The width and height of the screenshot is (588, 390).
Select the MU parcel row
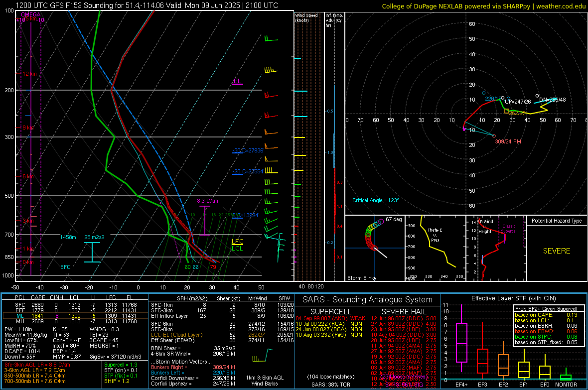(x=76, y=321)
